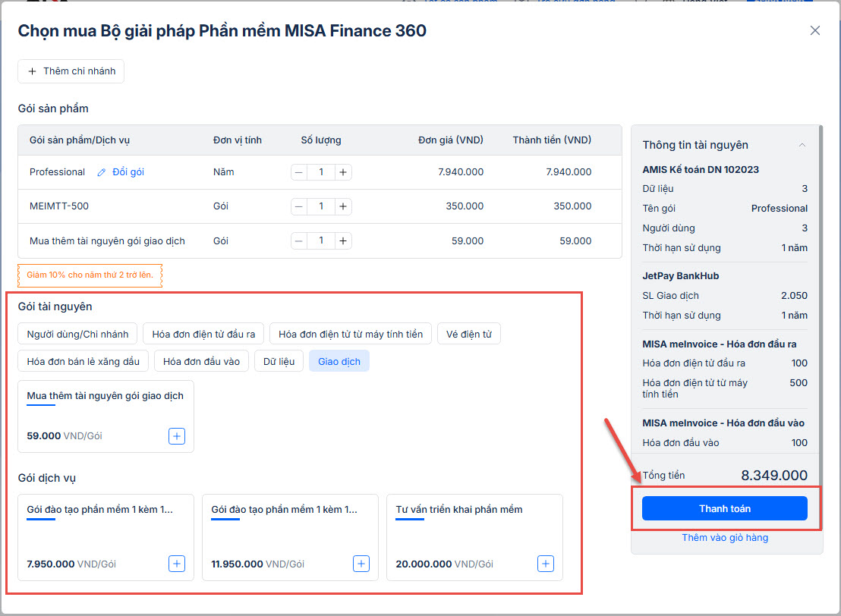841x616 pixels.
Task: Add the 7.950.000 VND training package
Action: coord(177,564)
